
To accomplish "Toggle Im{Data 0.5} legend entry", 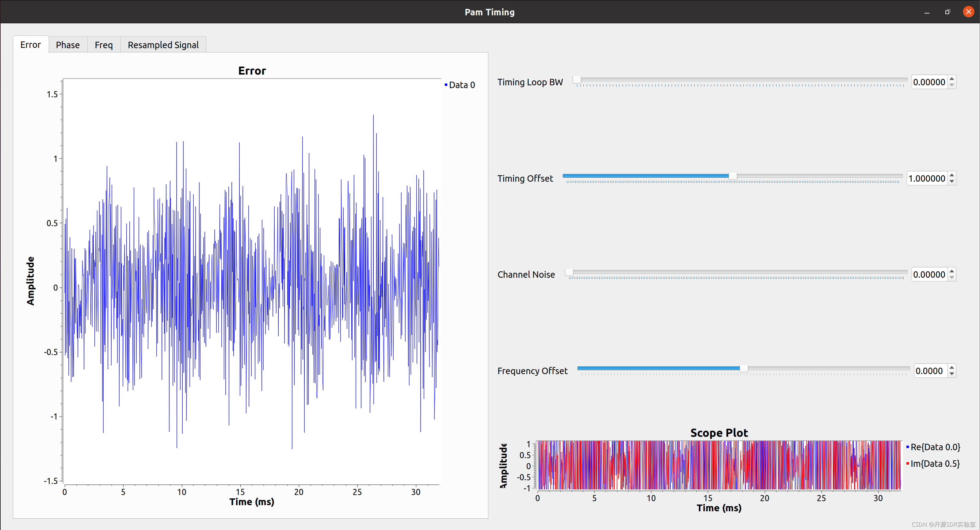I will (x=935, y=463).
